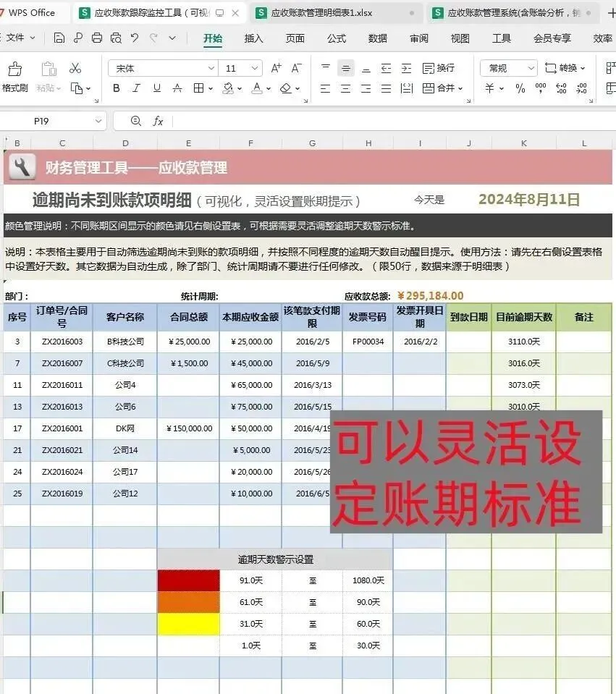This screenshot has height=694, width=616.
Task: Select the Format Painter tool
Action: point(14,77)
